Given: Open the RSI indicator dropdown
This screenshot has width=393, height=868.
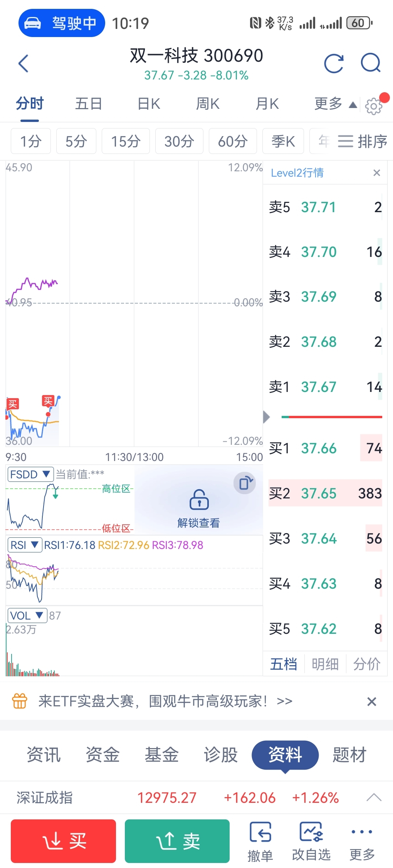Looking at the screenshot, I should (x=25, y=545).
